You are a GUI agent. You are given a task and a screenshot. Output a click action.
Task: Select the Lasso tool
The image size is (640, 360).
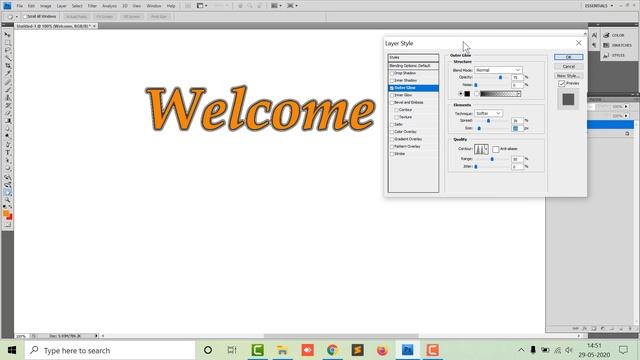[x=7, y=50]
